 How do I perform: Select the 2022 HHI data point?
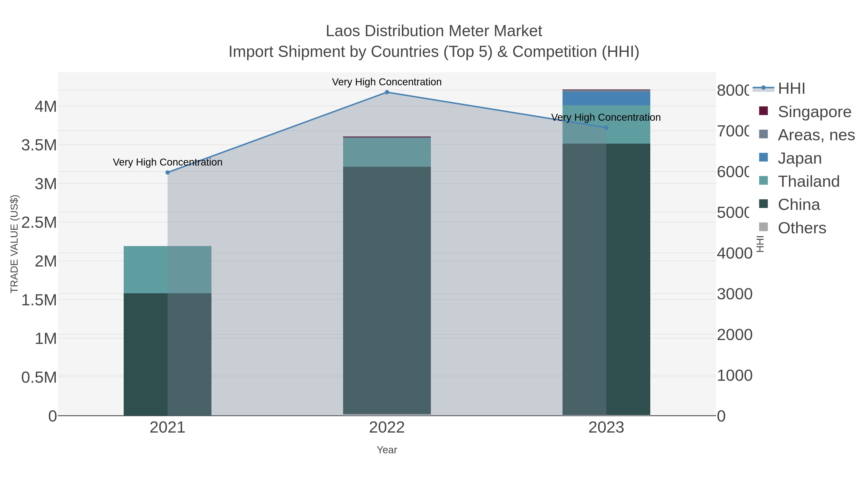(387, 92)
